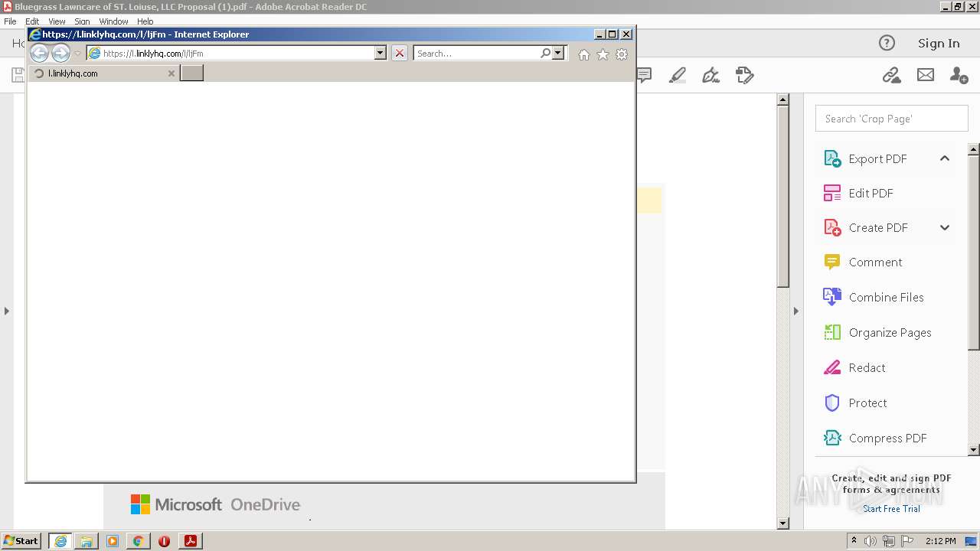This screenshot has width=980, height=551.
Task: Click the tools pane scrollbar up arrow
Action: coord(974,148)
